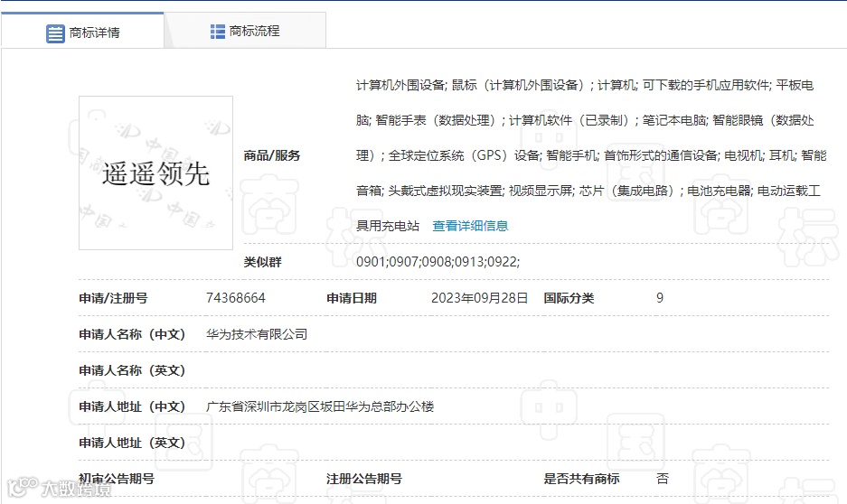
Task: Click the 申请日期 label
Action: pyautogui.click(x=352, y=298)
